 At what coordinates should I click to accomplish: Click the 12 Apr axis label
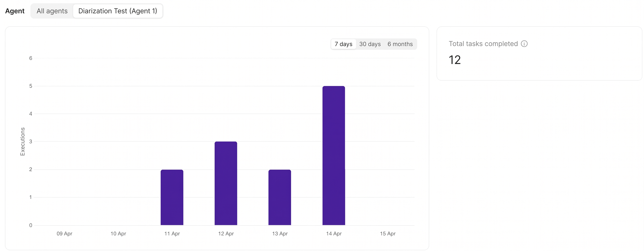(x=226, y=234)
